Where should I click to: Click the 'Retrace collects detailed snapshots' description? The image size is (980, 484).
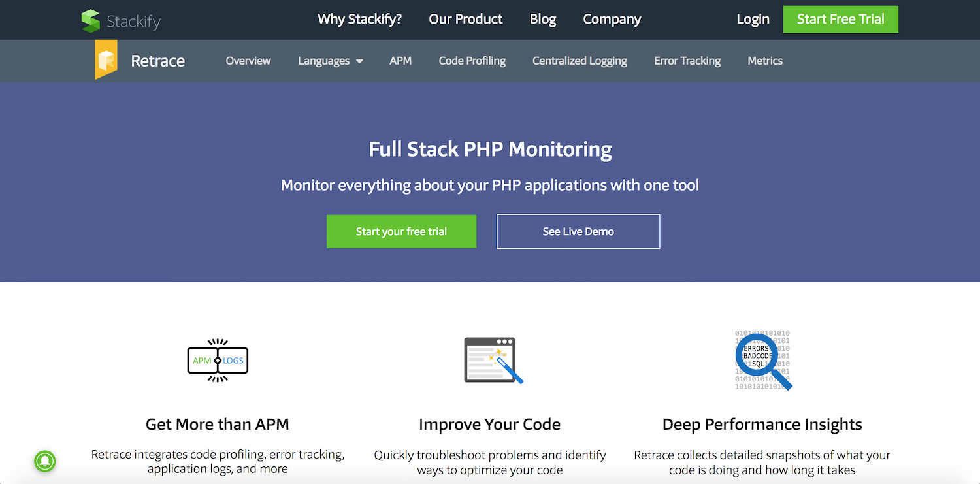(762, 462)
